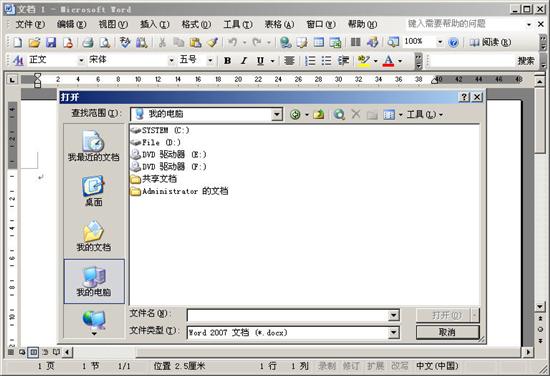The image size is (550, 376).
Task: Click the 取消 cancel button
Action: tap(447, 332)
